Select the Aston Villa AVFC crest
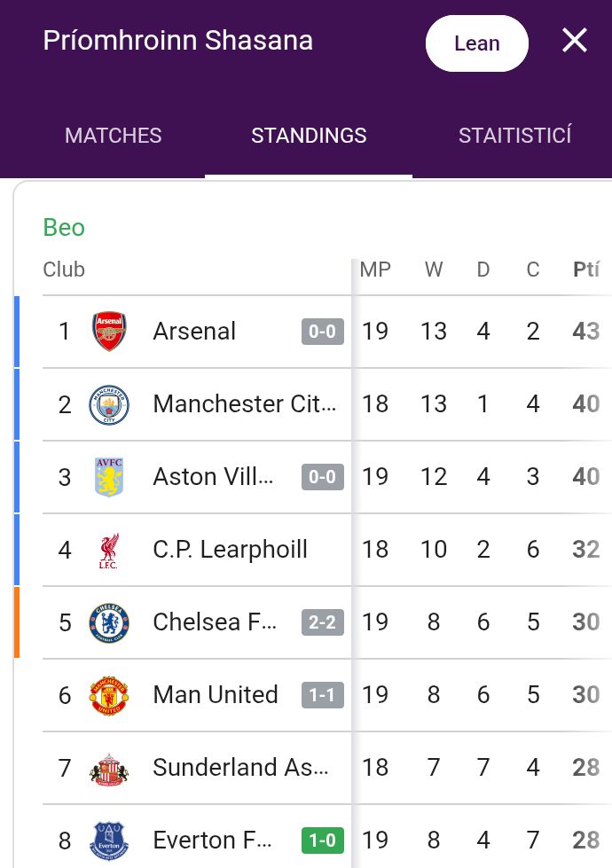Viewport: 612px width, 868px height. click(109, 477)
